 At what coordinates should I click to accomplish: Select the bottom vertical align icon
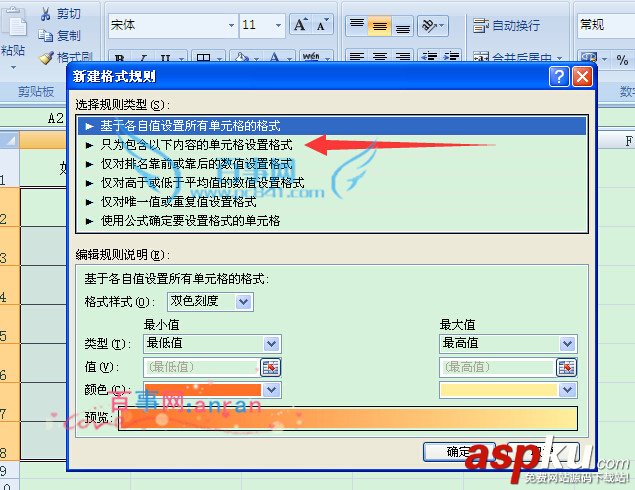tap(402, 26)
